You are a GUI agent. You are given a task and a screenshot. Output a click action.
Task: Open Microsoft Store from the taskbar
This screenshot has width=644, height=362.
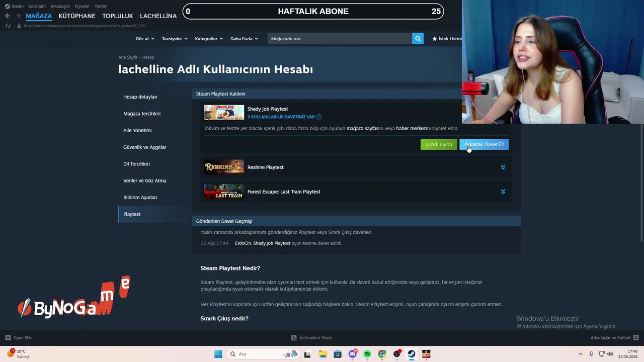pos(338,354)
